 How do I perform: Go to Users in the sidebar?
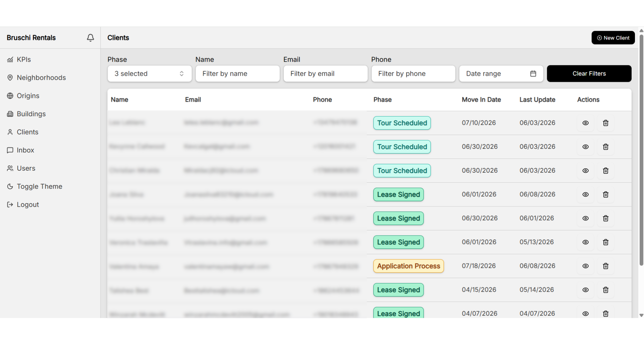tap(21, 168)
